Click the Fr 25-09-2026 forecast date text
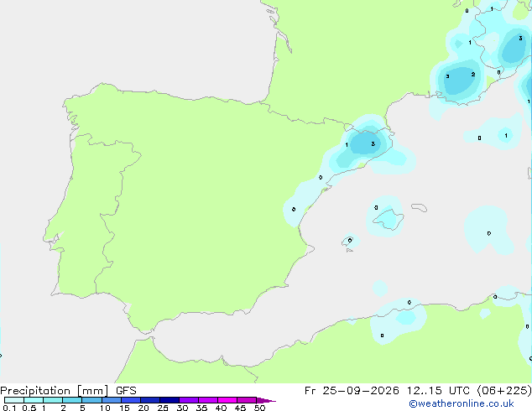This screenshot has height=411, width=532. pos(352,391)
